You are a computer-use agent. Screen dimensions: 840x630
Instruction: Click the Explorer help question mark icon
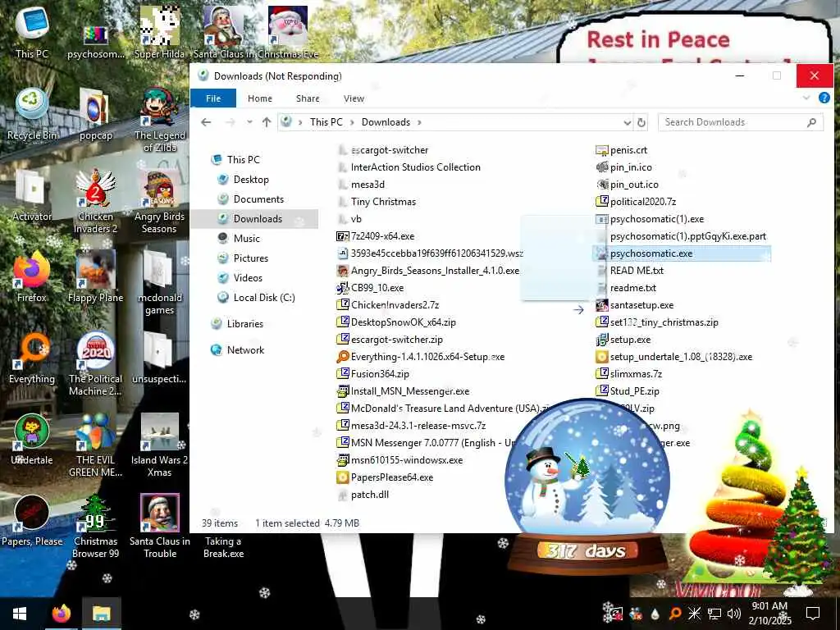click(824, 98)
